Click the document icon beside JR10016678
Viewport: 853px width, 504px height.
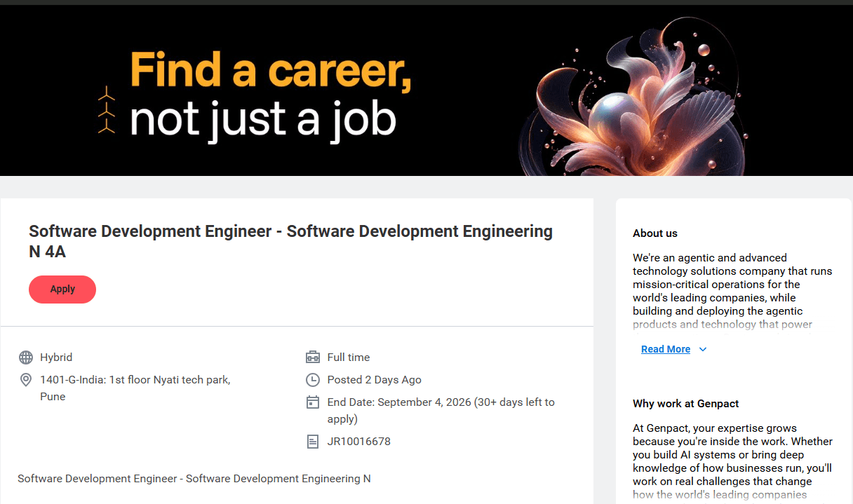click(313, 442)
